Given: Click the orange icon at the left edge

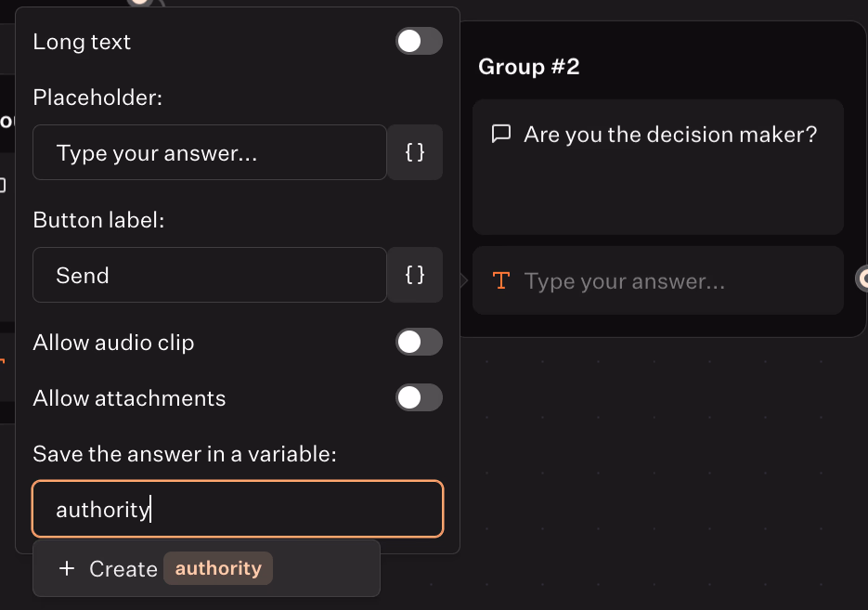Looking at the screenshot, I should click(x=3, y=362).
